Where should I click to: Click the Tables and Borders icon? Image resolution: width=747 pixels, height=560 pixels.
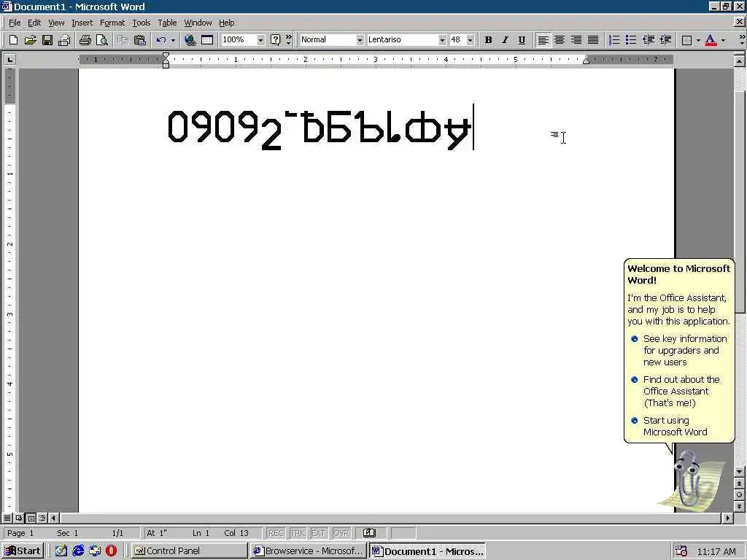[x=206, y=40]
